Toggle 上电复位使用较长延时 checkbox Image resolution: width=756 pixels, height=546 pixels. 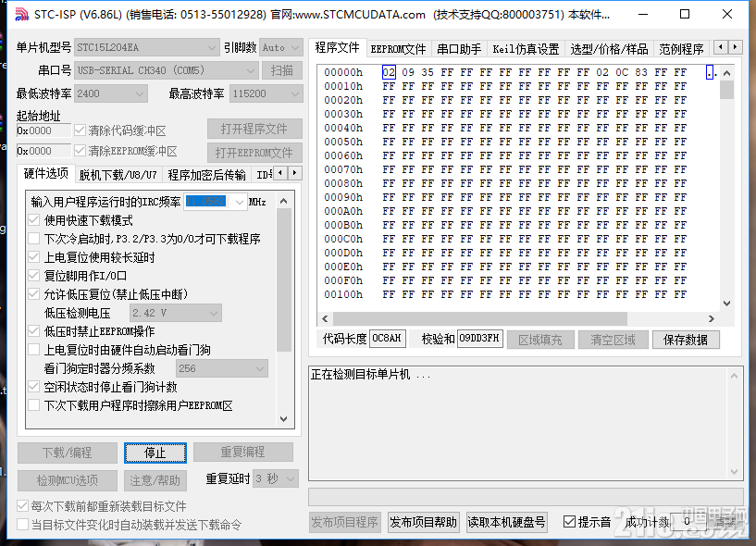click(33, 257)
